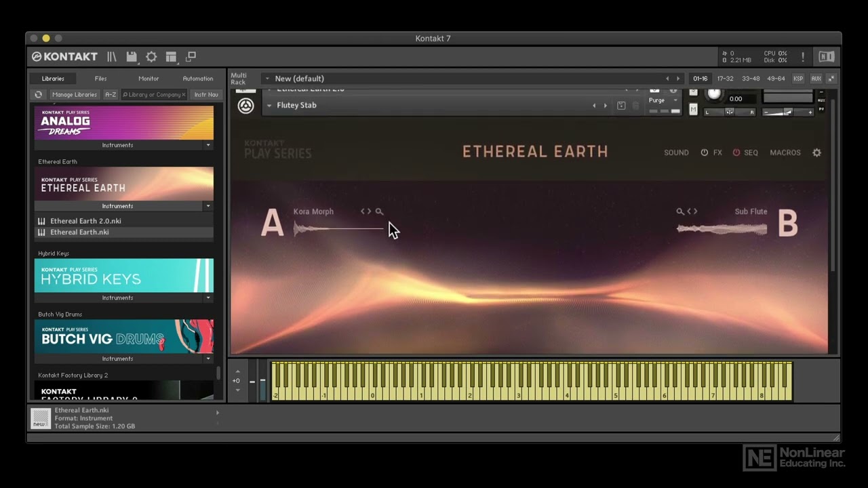Select the Automation tab
868x488 pixels.
198,79
